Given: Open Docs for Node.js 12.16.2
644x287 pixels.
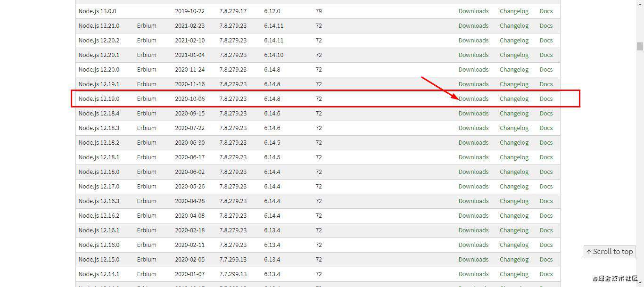Looking at the screenshot, I should 546,215.
